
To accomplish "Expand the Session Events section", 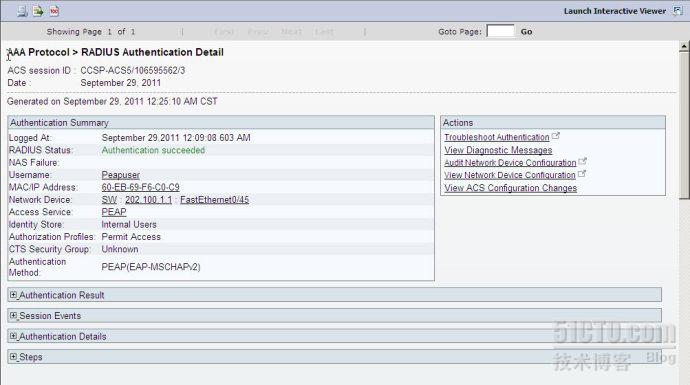I will point(13,315).
